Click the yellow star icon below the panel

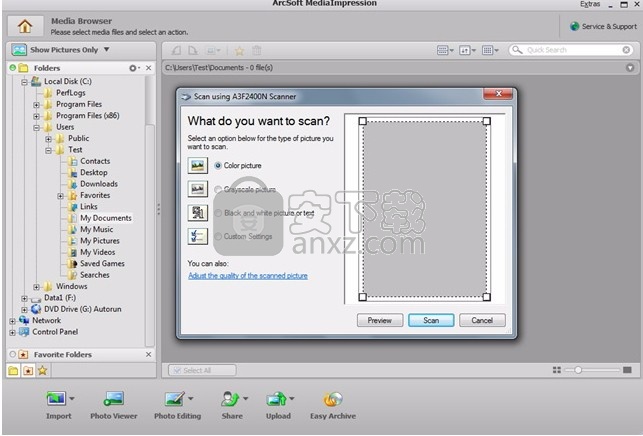click(43, 371)
